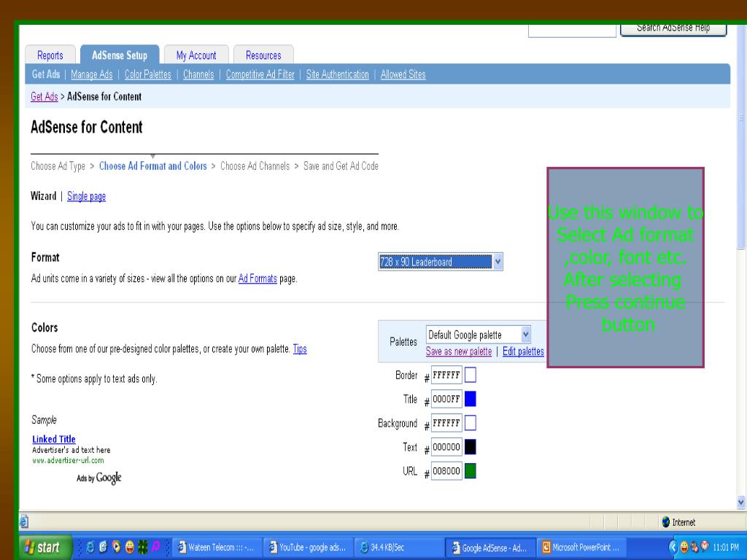Open the URL green color swatch
Screen dimensions: 747x560
pos(471,471)
